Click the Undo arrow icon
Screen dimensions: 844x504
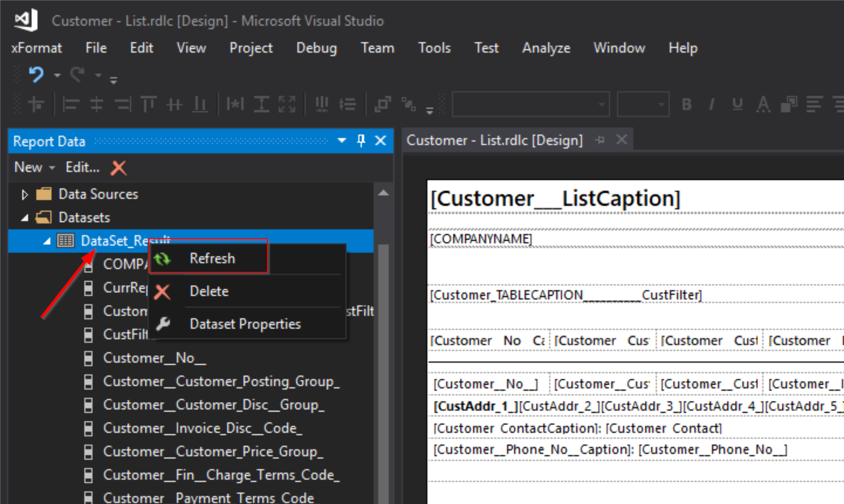(37, 75)
